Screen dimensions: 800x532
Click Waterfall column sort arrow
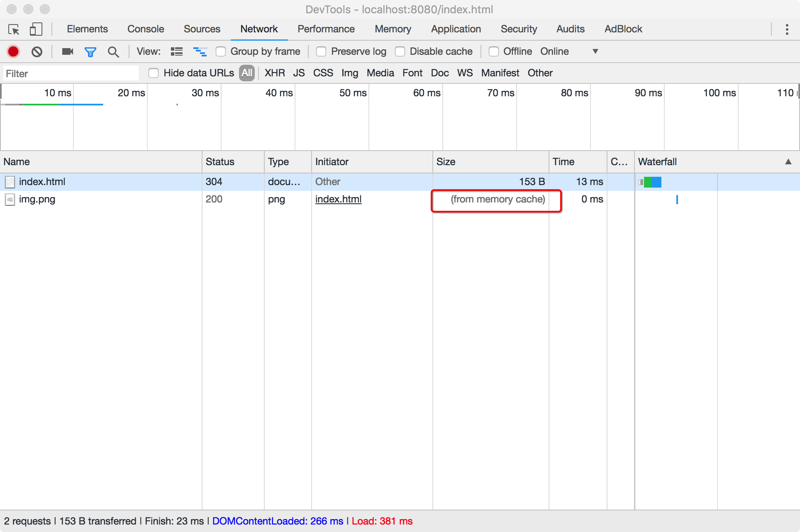788,162
